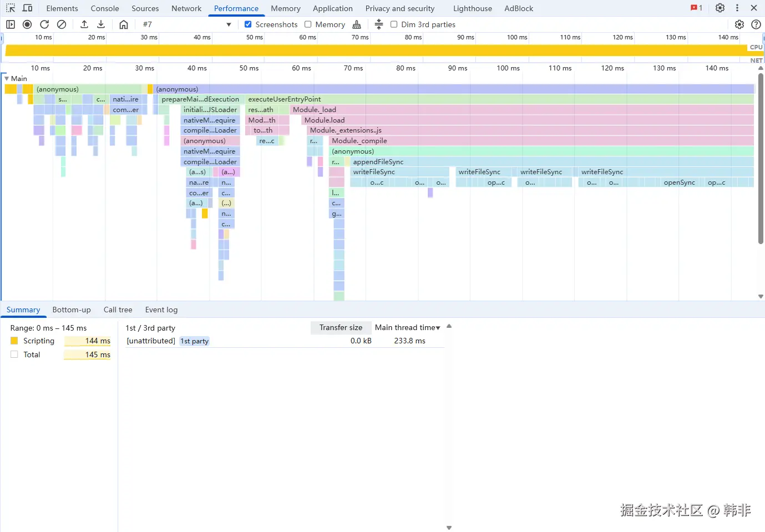Image resolution: width=765 pixels, height=532 pixels.
Task: Toggle the device toolbar icon
Action: coord(27,8)
